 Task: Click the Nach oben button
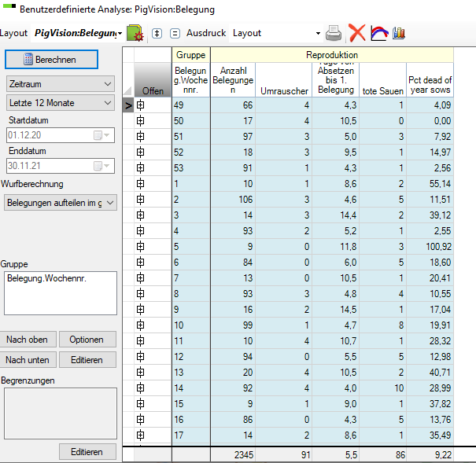tap(28, 340)
